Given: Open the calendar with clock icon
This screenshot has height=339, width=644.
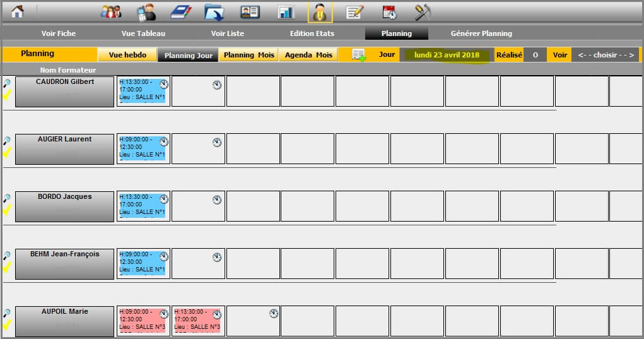Looking at the screenshot, I should [389, 12].
